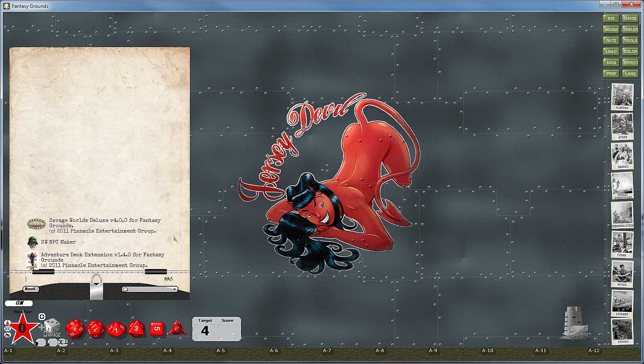644x364 pixels.
Task: Open the DATE button
Action: point(611,41)
